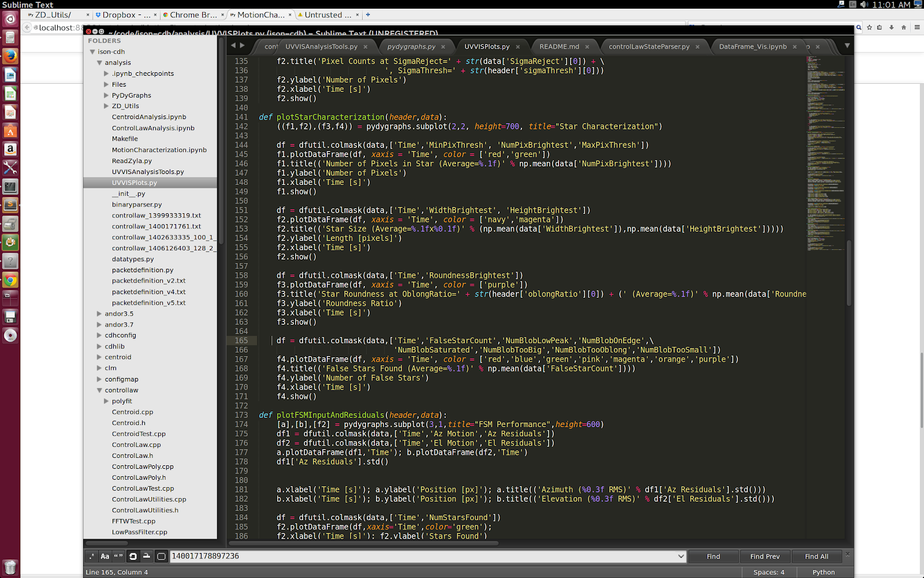Toggle regular expression search option
This screenshot has width=924, height=578.
tap(92, 556)
